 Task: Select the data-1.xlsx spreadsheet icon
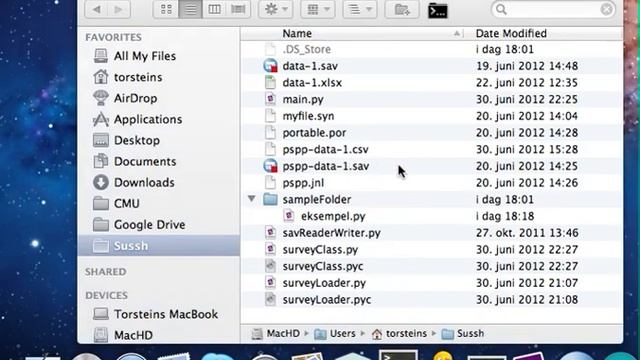pyautogui.click(x=270, y=82)
